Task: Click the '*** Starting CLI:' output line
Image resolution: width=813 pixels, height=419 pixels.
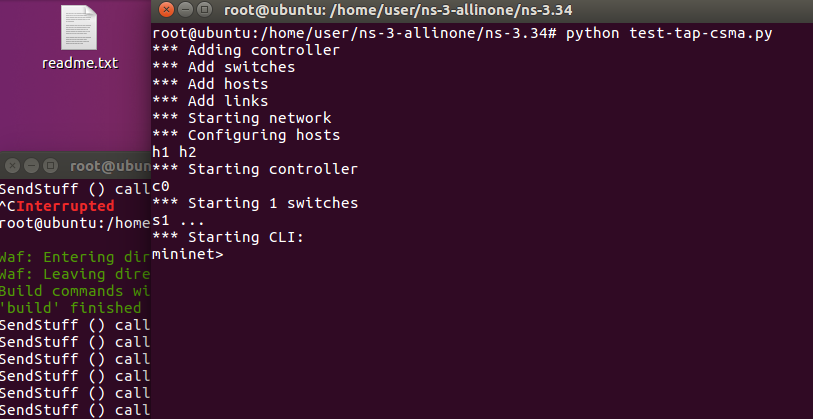Action: coord(228,238)
